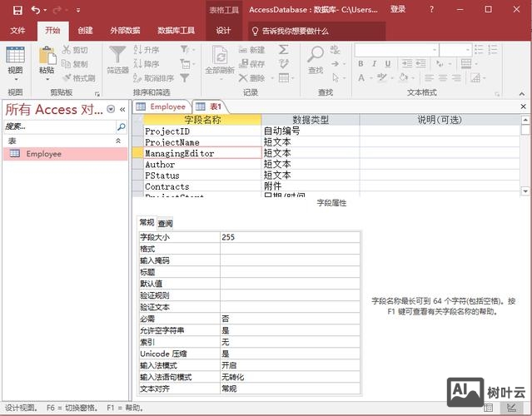532x416 pixels.
Task: Collapse the ribbon with chevron arrow
Action: [522, 93]
